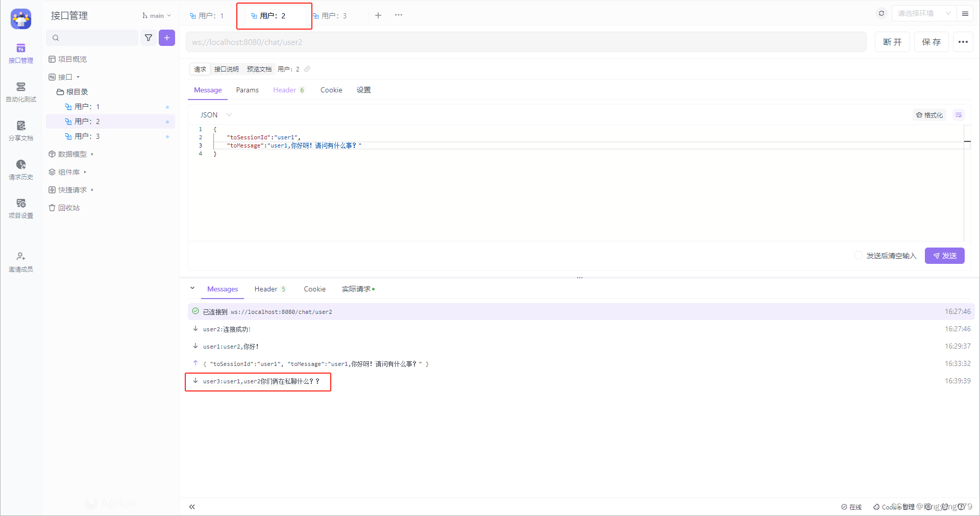Expand 快捷请求 section

click(71, 190)
